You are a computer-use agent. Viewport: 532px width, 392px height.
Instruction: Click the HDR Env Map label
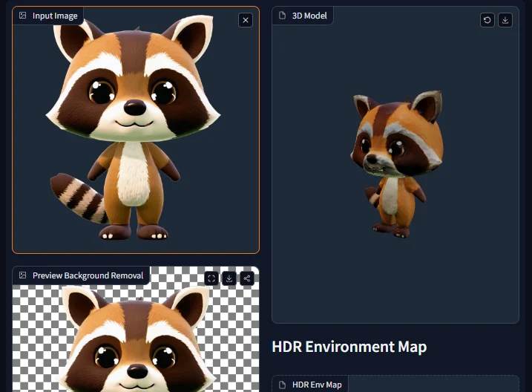317,385
